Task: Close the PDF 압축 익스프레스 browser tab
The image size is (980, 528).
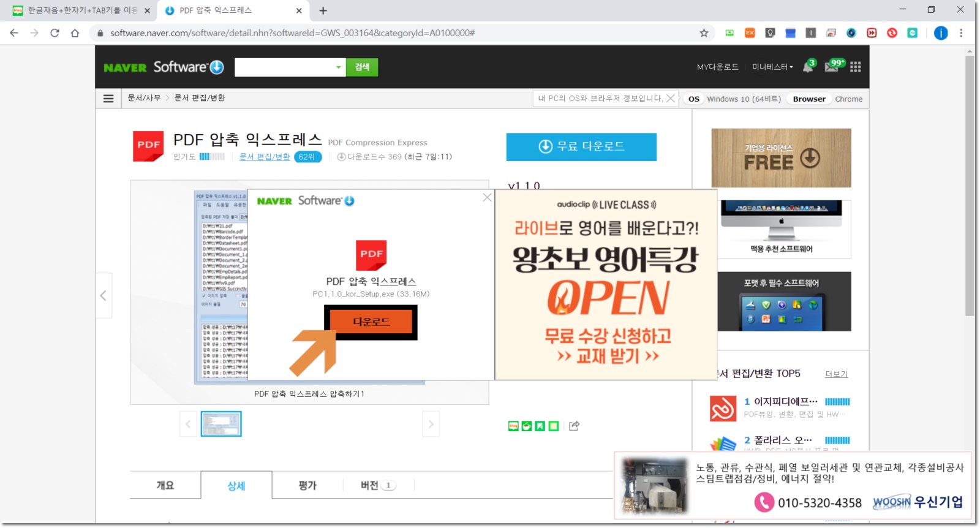Action: [299, 10]
